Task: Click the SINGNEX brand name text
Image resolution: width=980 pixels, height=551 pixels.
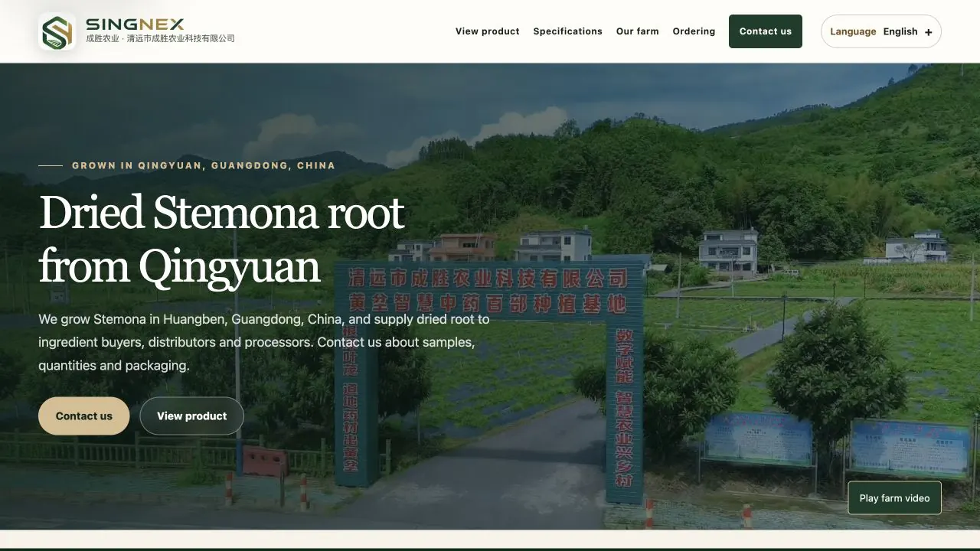Action: pyautogui.click(x=135, y=24)
